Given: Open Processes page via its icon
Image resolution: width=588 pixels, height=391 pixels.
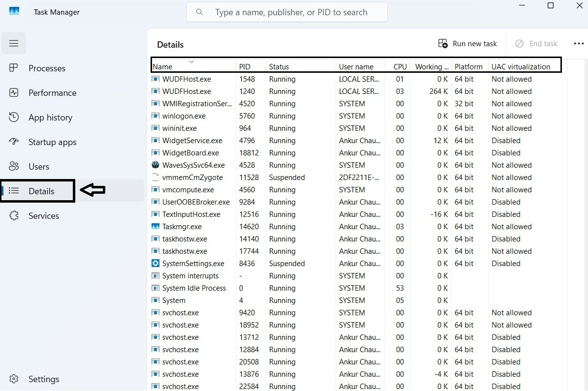Looking at the screenshot, I should 13,68.
